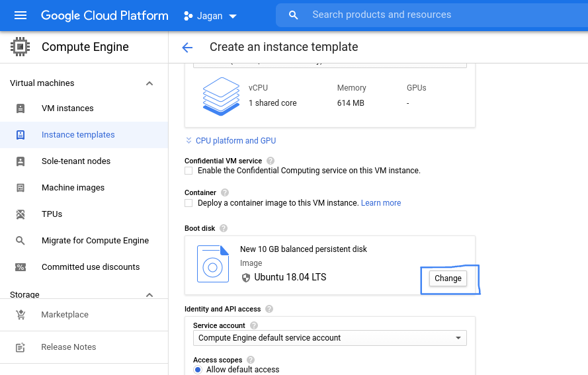Click the search magnifier icon
Image resolution: width=588 pixels, height=375 pixels.
[x=293, y=15]
